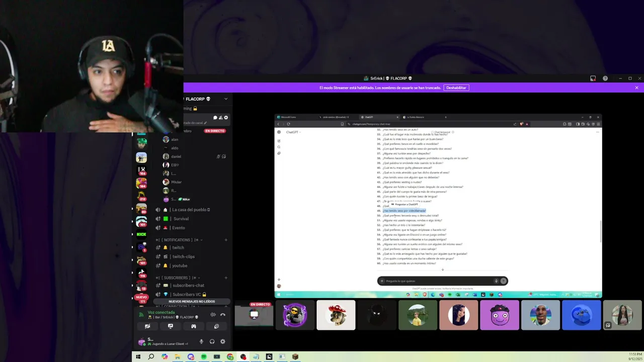The image size is (644, 362).
Task: Dismiss the Streamer mode banner with X
Action: [636, 87]
